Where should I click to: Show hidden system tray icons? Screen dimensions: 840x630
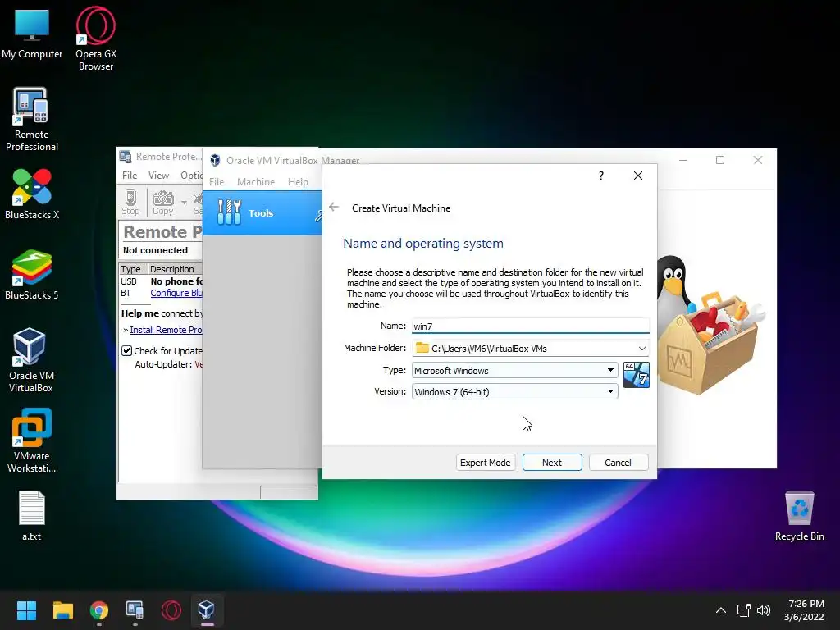(721, 610)
